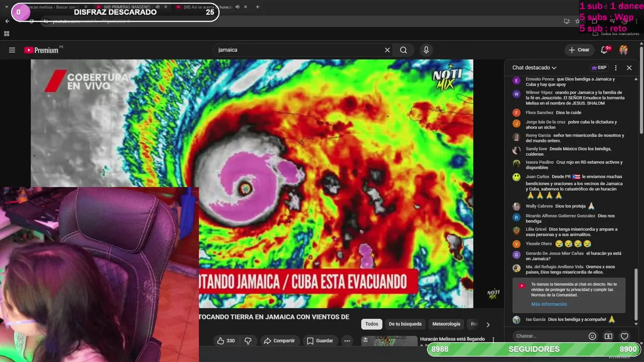The height and width of the screenshot is (362, 644).
Task: Expand the Chat destacado dropdown
Action: [x=534, y=67]
